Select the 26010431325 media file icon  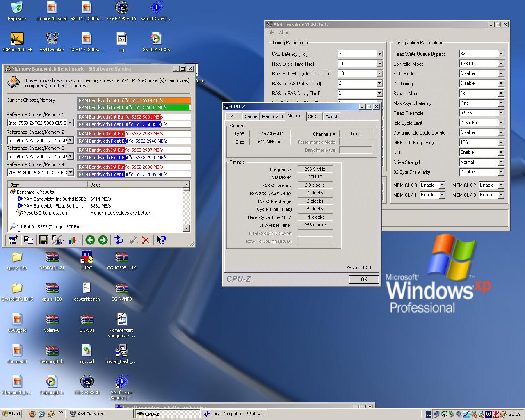point(156,43)
